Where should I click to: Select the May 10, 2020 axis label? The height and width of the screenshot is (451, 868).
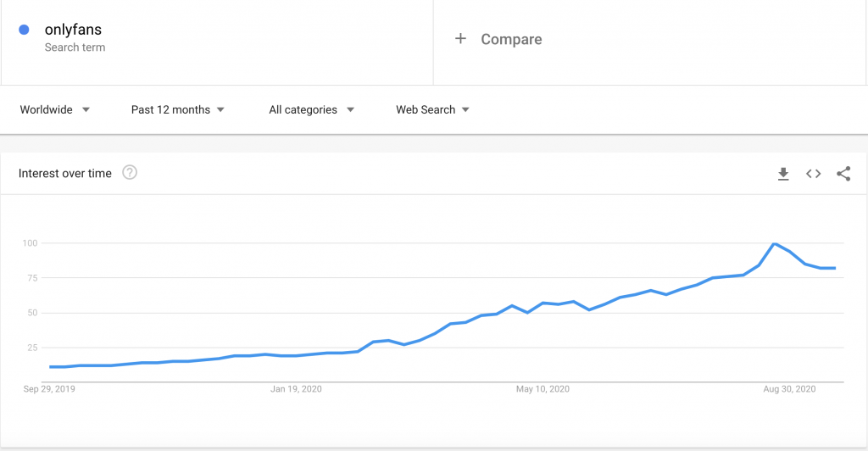pos(542,389)
